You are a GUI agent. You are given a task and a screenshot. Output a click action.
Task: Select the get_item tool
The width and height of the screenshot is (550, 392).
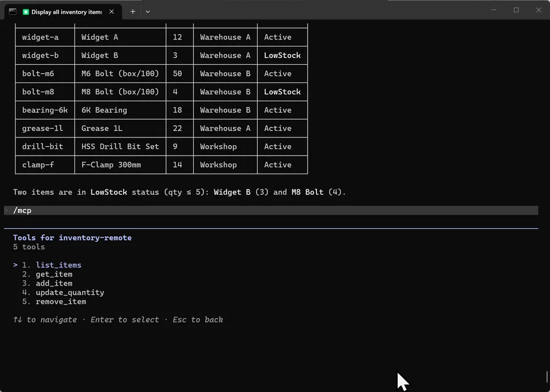[54, 274]
